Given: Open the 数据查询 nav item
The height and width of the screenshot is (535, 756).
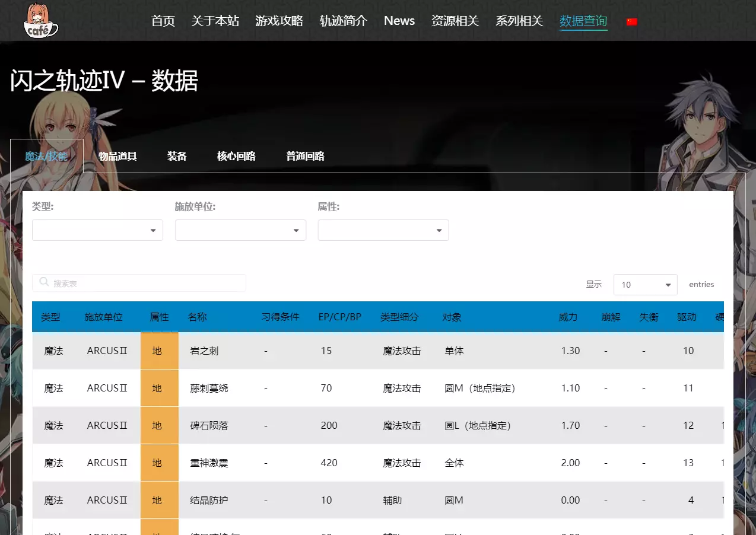Looking at the screenshot, I should click(x=583, y=21).
